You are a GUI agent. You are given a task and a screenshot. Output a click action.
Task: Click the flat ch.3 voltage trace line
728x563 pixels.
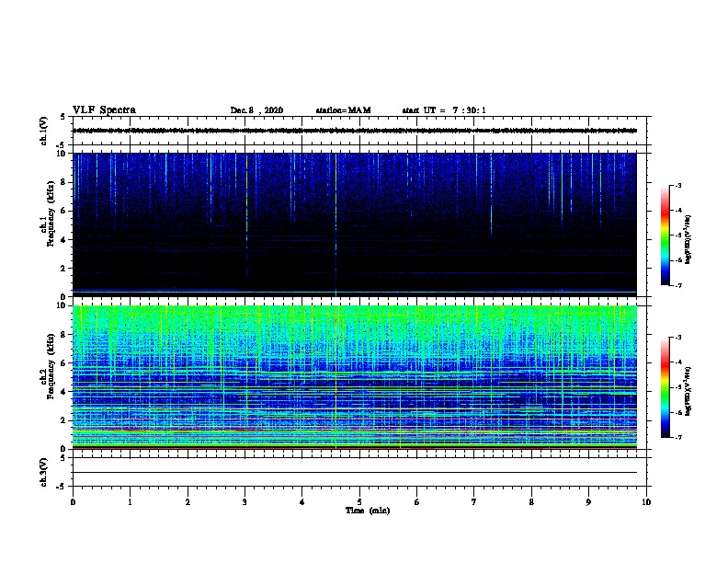pos(355,473)
